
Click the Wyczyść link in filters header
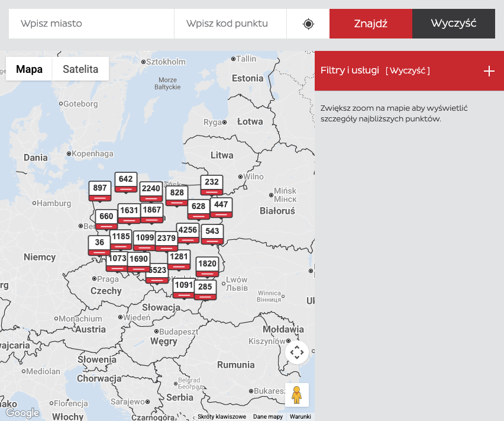click(408, 71)
